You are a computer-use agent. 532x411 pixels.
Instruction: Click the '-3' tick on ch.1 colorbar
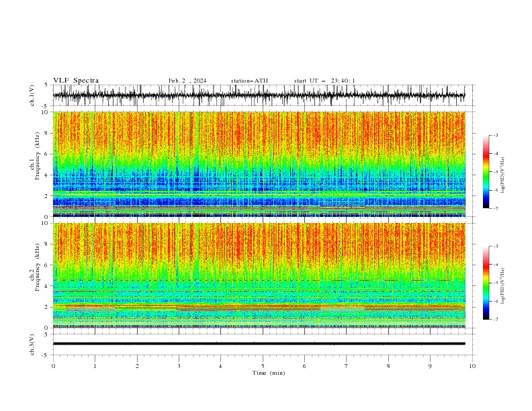(495, 135)
